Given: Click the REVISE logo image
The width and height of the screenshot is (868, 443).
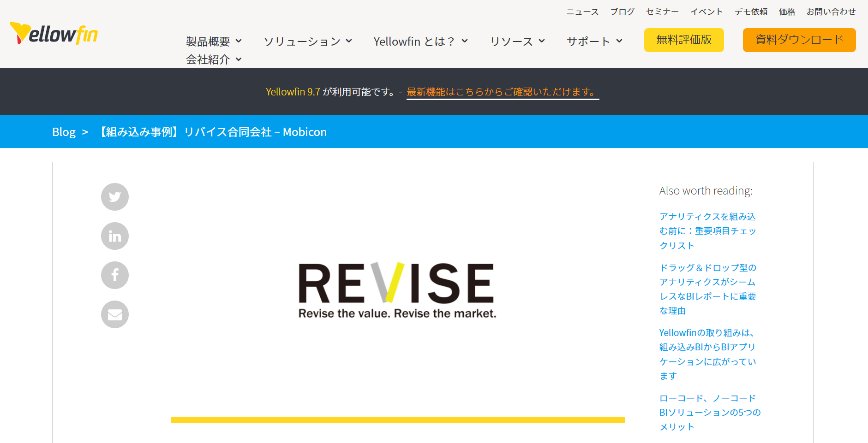Looking at the screenshot, I should [x=397, y=290].
